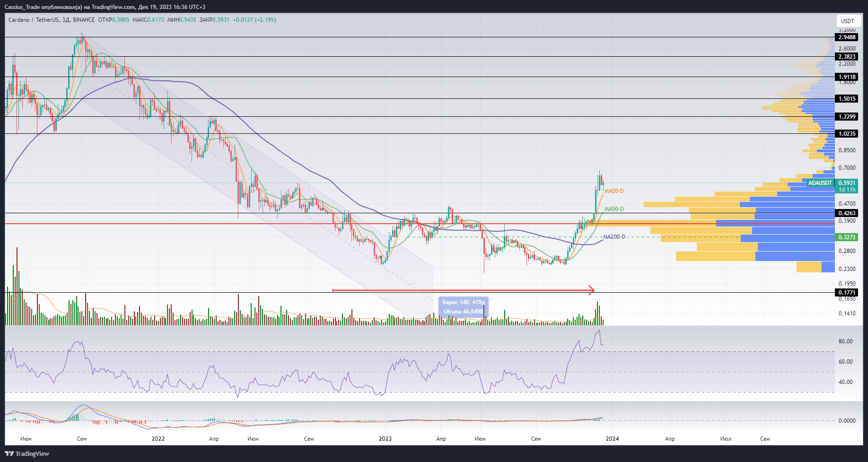Click the 1.5015 horizontal level price label
The height and width of the screenshot is (462, 868).
point(846,99)
